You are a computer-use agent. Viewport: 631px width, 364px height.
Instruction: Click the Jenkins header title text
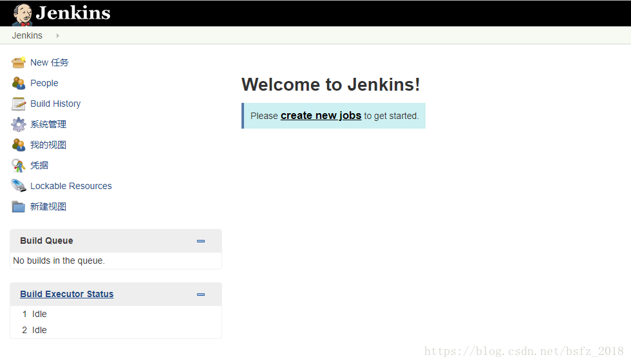(x=73, y=14)
